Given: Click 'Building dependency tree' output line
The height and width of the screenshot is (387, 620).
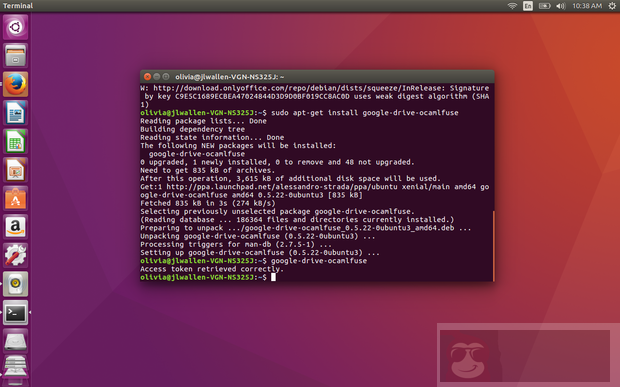Looking at the screenshot, I should [x=193, y=129].
